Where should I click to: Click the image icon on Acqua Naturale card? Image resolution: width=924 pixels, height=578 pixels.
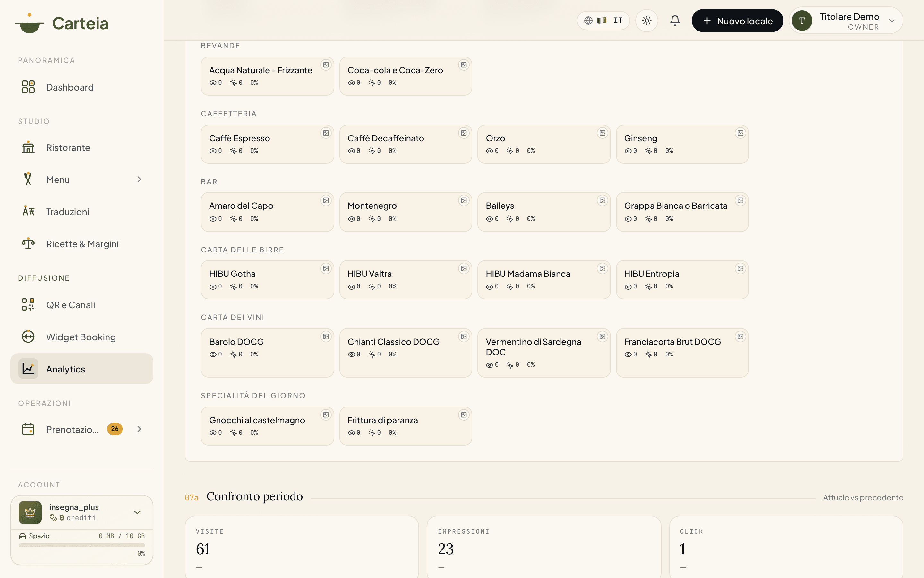tap(326, 65)
